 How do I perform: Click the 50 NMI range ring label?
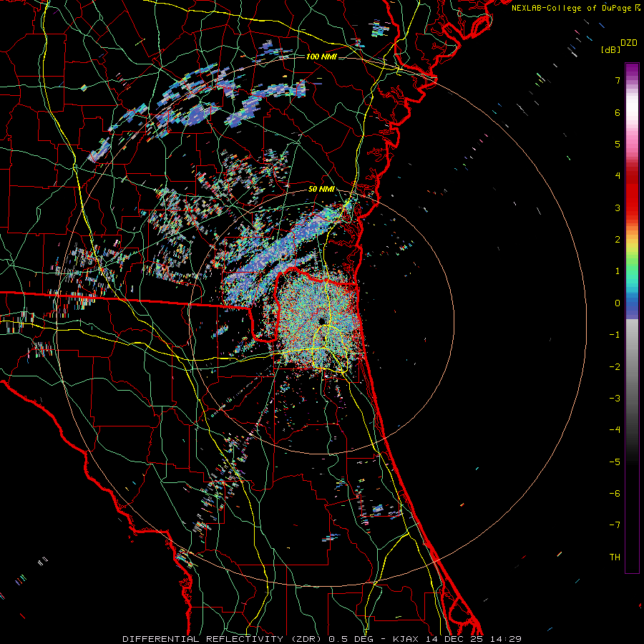[321, 190]
